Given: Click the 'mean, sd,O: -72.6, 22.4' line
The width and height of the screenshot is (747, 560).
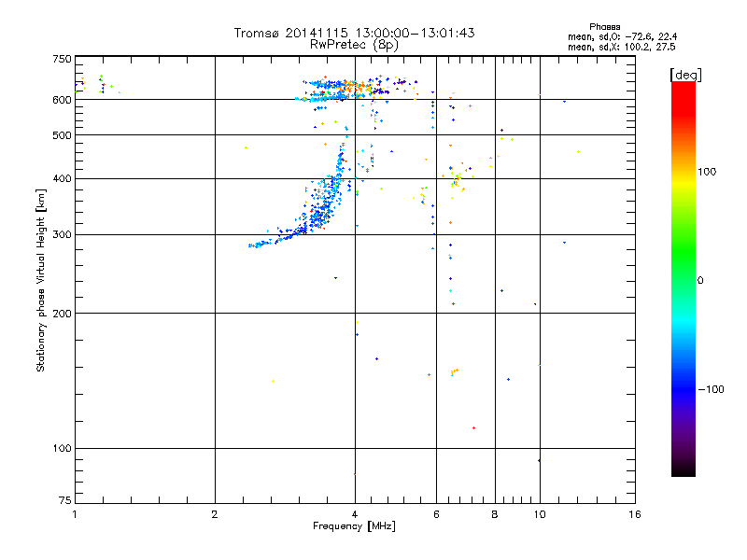Looking at the screenshot, I should pyautogui.click(x=622, y=36).
